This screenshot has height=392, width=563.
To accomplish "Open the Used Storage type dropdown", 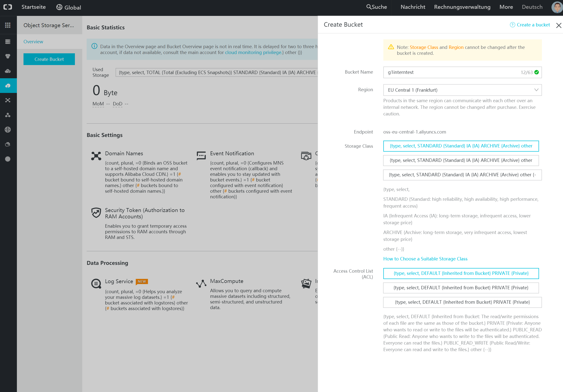I will coord(217,73).
